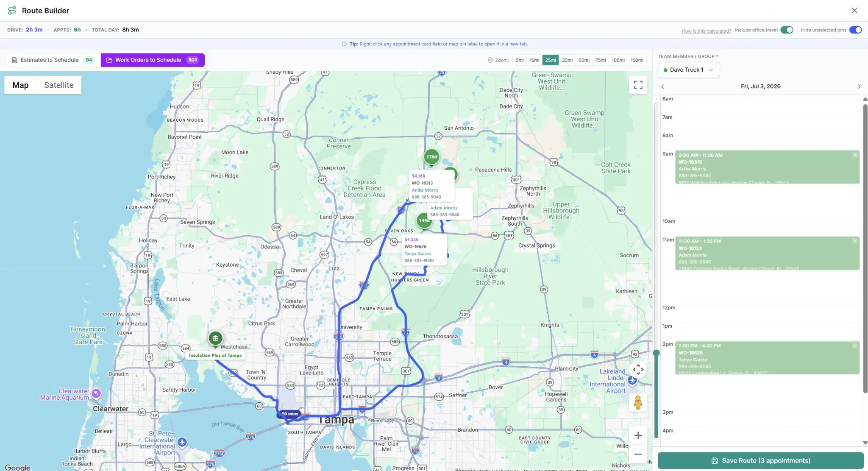Viewport: 868px width, 471px height.
Task: Set zoom radius to 75mi
Action: (601, 60)
